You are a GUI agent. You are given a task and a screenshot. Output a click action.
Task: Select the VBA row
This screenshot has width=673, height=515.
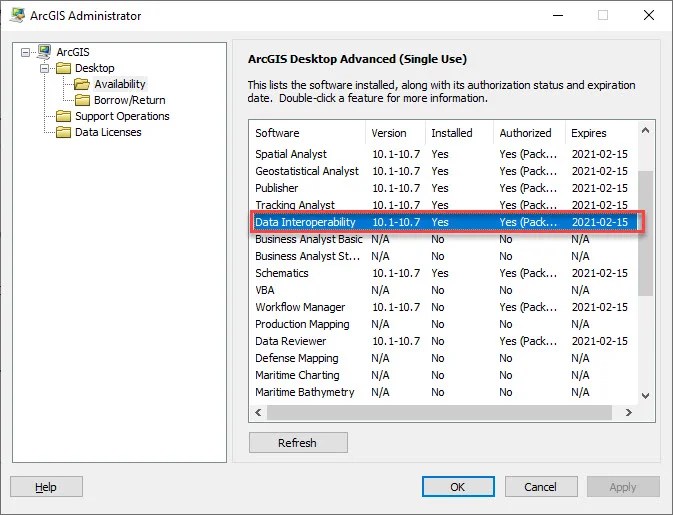pyautogui.click(x=444, y=290)
